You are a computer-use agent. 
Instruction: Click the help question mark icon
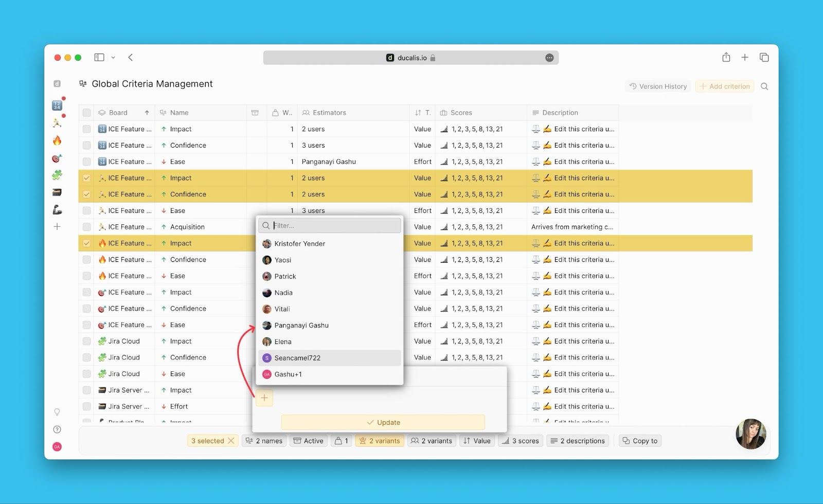57,429
